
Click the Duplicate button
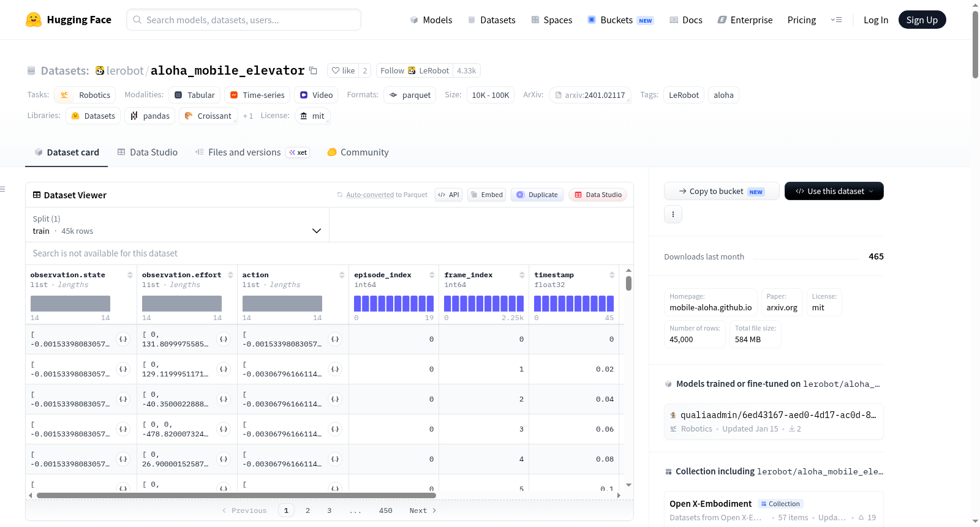[x=537, y=195]
